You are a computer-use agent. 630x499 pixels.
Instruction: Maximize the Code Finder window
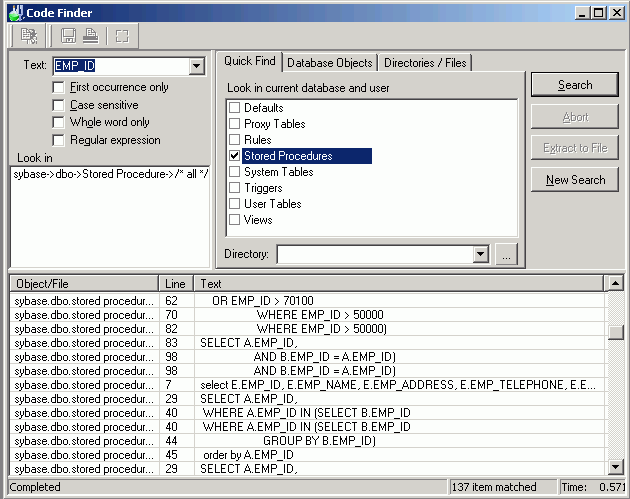[598, 13]
